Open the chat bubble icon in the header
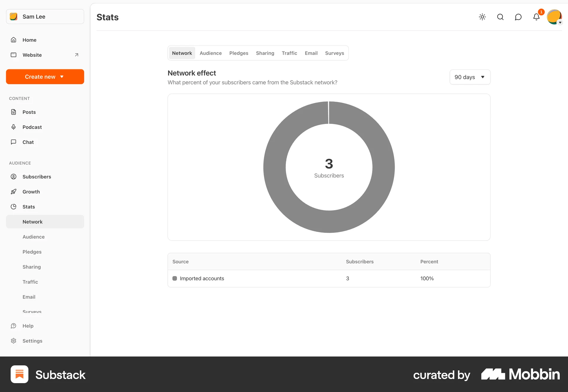The width and height of the screenshot is (568, 392). pyautogui.click(x=518, y=17)
